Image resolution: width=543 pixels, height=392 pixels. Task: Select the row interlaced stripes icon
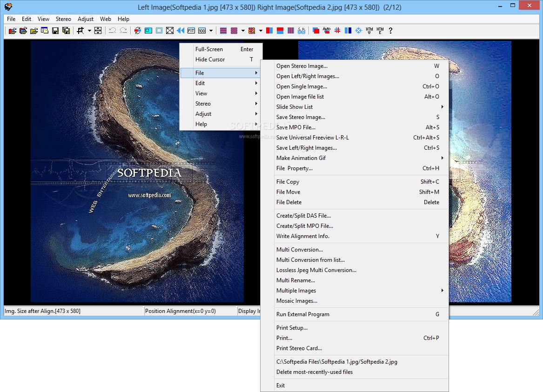point(223,30)
